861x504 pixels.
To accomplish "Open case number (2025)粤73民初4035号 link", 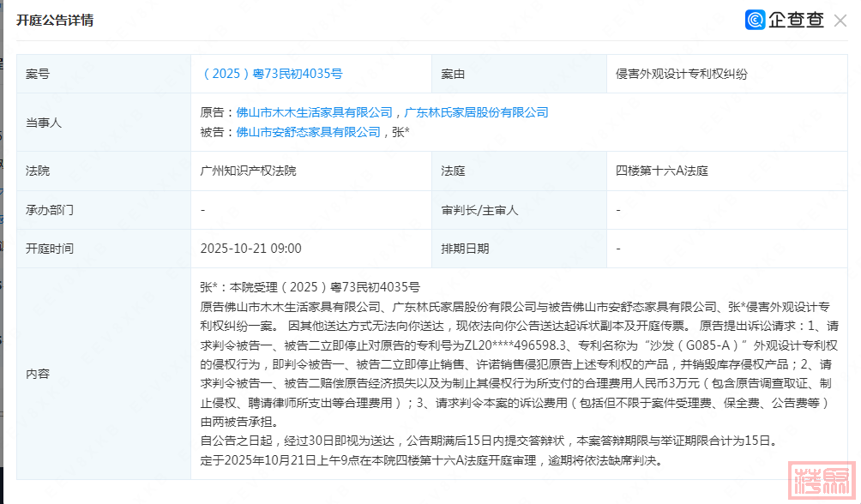I will pyautogui.click(x=271, y=75).
